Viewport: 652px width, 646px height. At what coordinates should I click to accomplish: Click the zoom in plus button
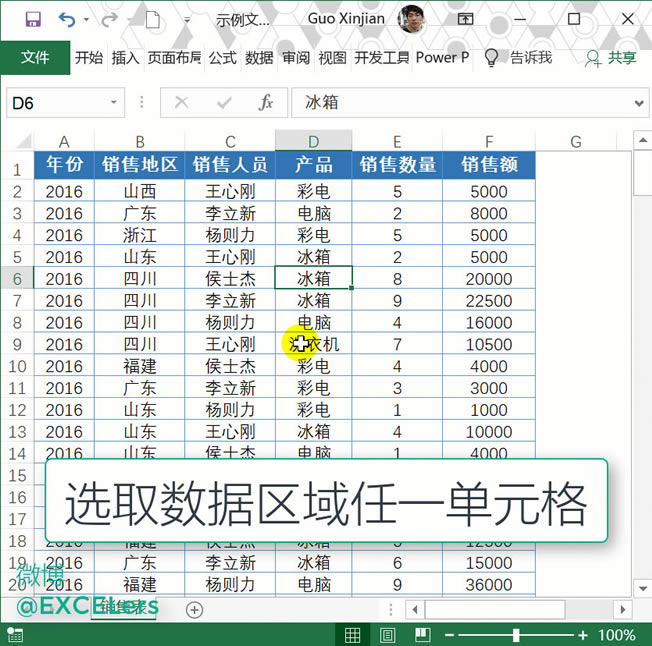click(583, 635)
